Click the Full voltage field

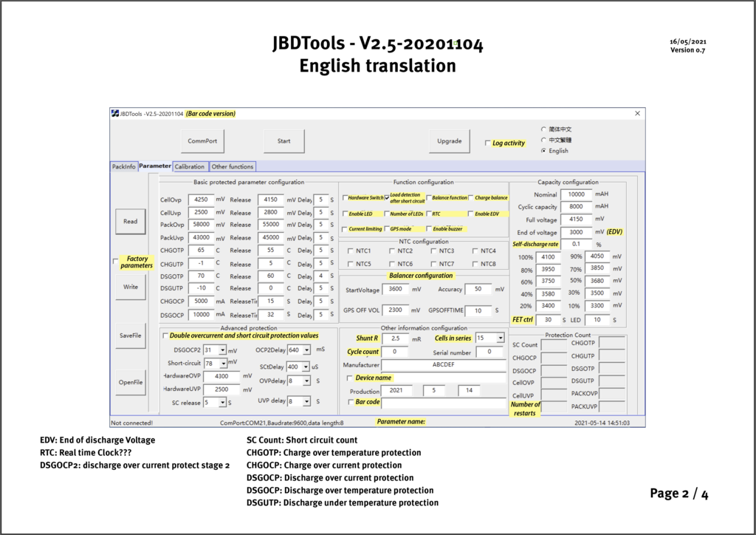[577, 219]
